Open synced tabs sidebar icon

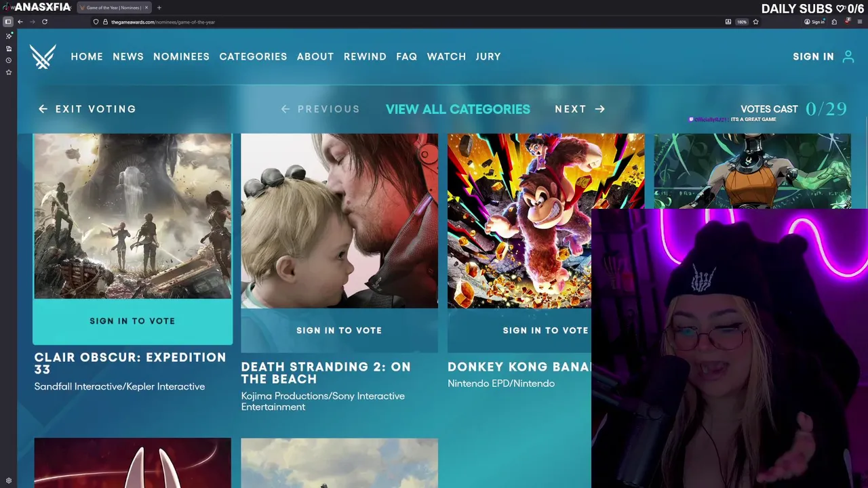[x=9, y=49]
